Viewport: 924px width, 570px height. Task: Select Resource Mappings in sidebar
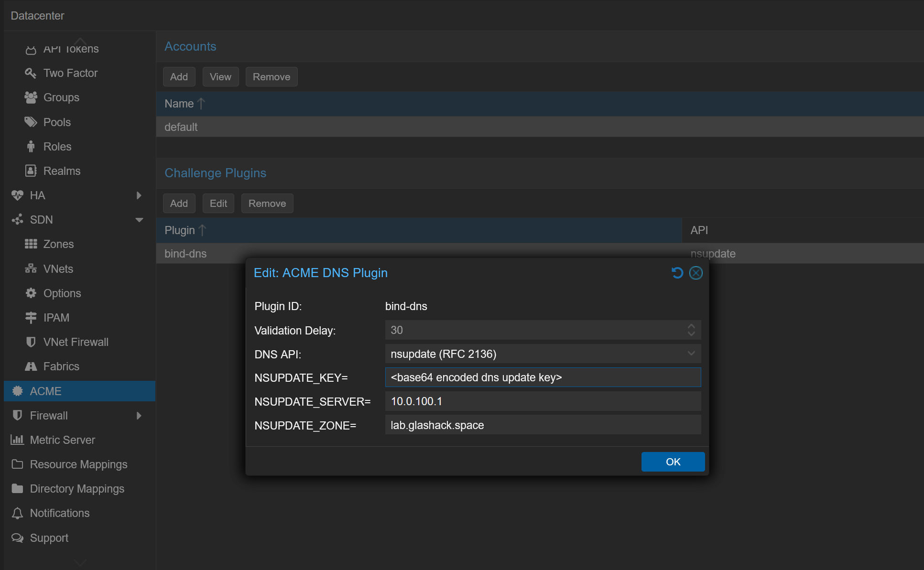[x=78, y=464]
